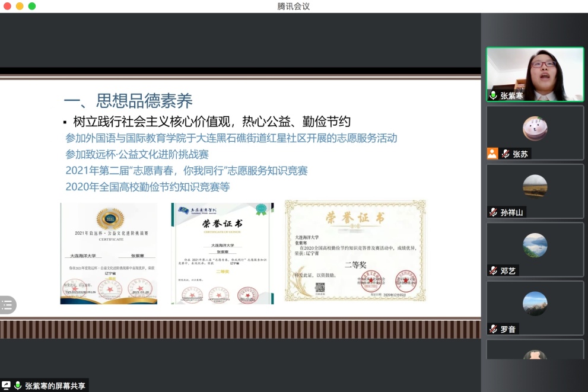Select 罗音's participant avatar
This screenshot has height=392, width=588.
tap(535, 303)
